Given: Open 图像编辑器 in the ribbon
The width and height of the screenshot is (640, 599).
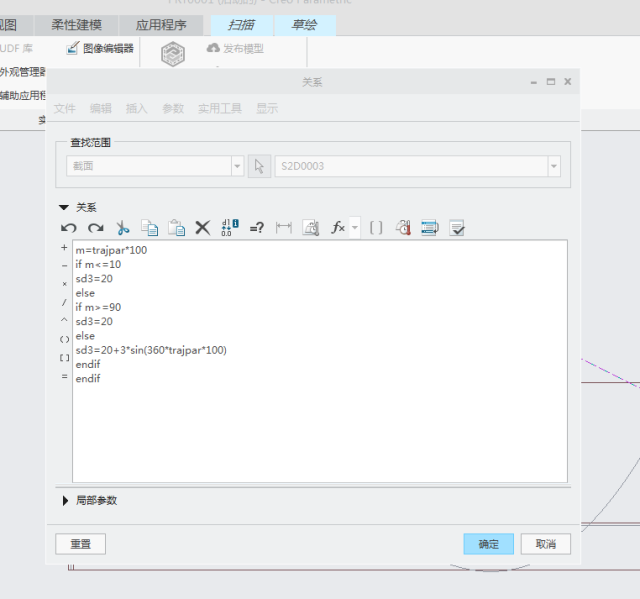Looking at the screenshot, I should click(x=100, y=49).
